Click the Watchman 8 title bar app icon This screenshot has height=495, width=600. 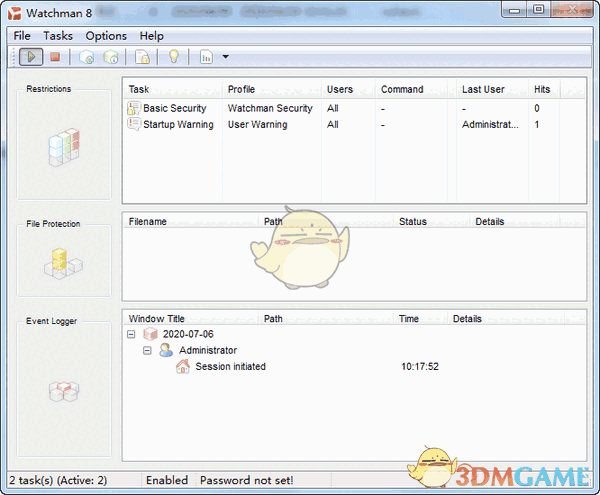pos(15,13)
